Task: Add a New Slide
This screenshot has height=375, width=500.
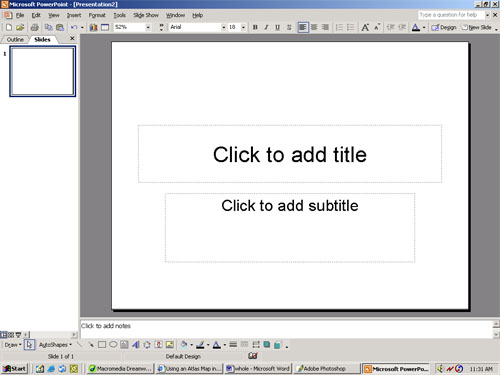Action: [x=477, y=27]
